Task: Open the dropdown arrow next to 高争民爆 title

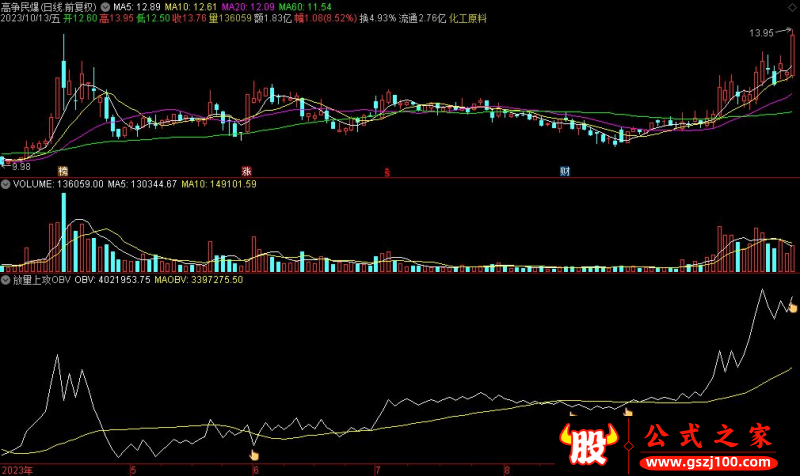Action: pos(105,7)
